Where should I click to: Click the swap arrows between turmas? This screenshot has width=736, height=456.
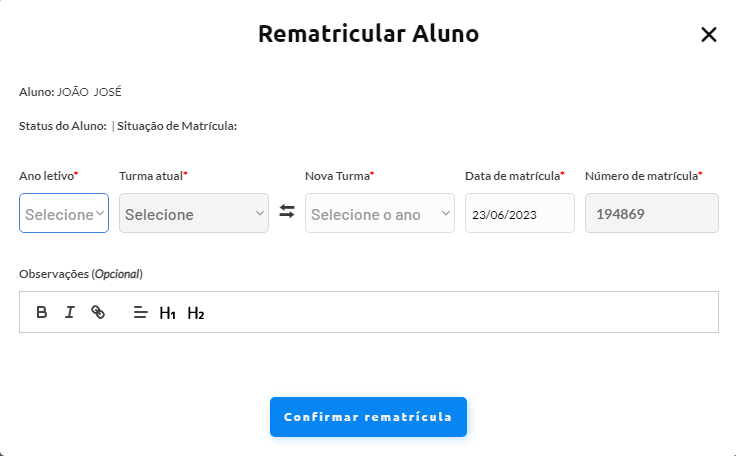(287, 211)
